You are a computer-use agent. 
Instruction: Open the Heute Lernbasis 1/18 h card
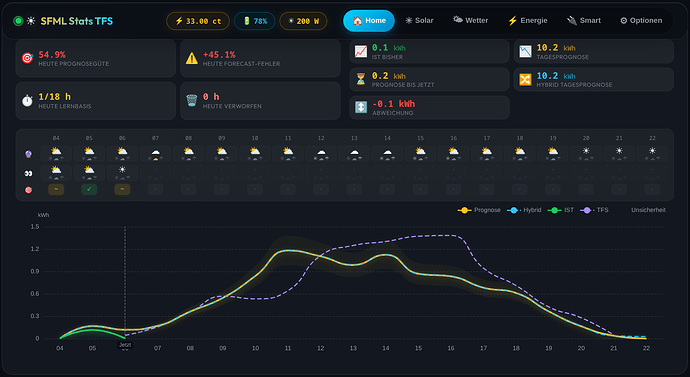pos(95,101)
